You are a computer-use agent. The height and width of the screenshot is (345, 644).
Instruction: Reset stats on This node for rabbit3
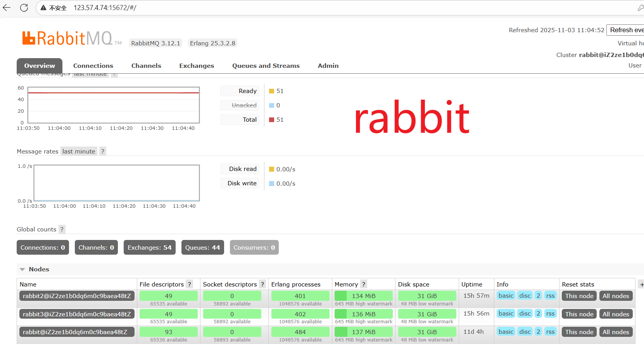point(579,314)
